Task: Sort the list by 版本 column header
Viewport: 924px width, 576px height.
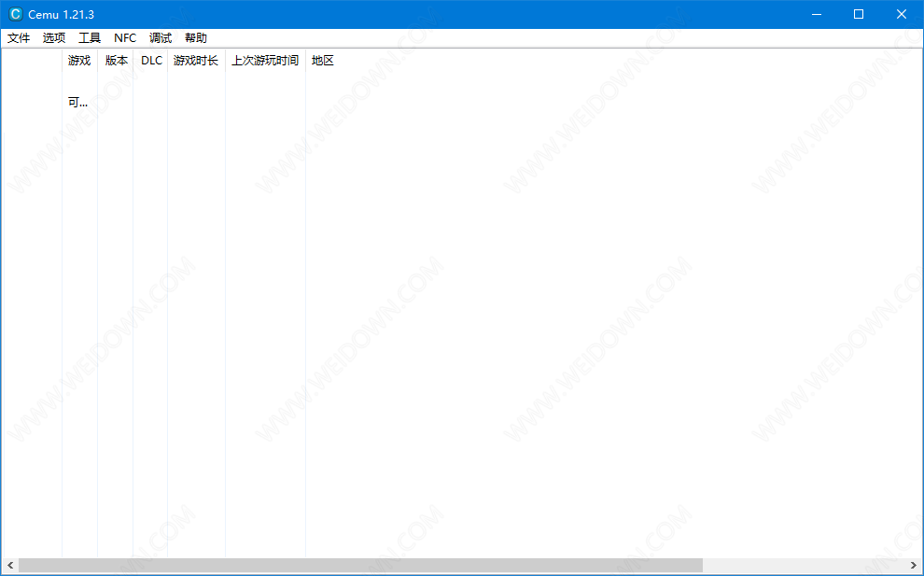Action: click(x=116, y=61)
